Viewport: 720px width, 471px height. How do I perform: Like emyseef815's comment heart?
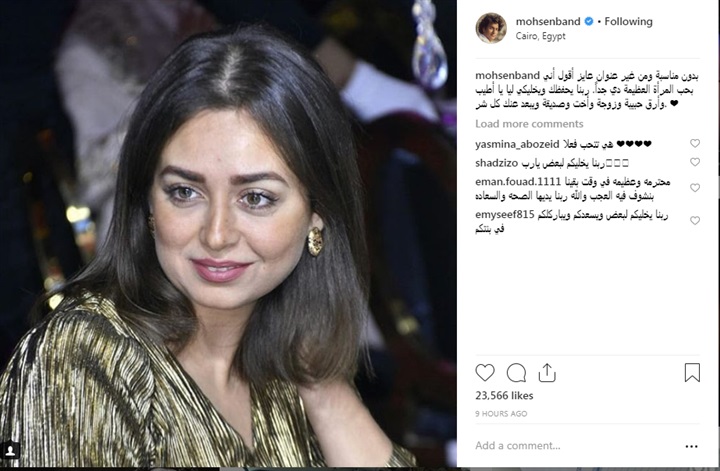coord(695,221)
